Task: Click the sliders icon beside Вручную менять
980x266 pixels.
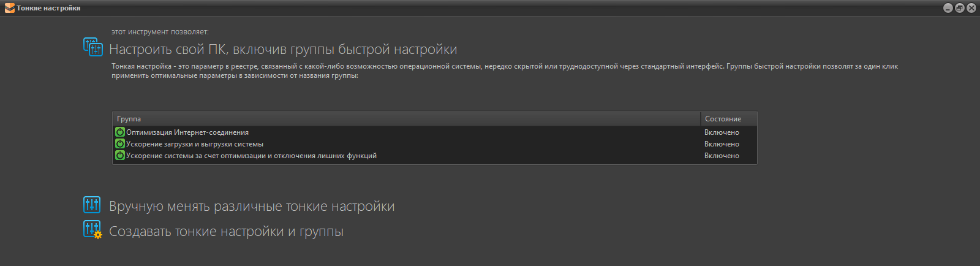Action: [92, 205]
